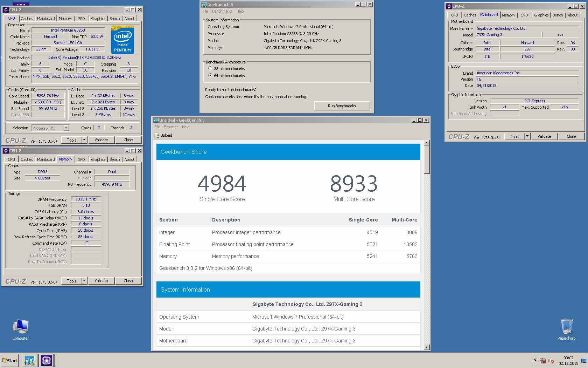Image resolution: width=588 pixels, height=368 pixels.
Task: Open Help menu in Untitled Geekbench window
Action: (x=185, y=127)
